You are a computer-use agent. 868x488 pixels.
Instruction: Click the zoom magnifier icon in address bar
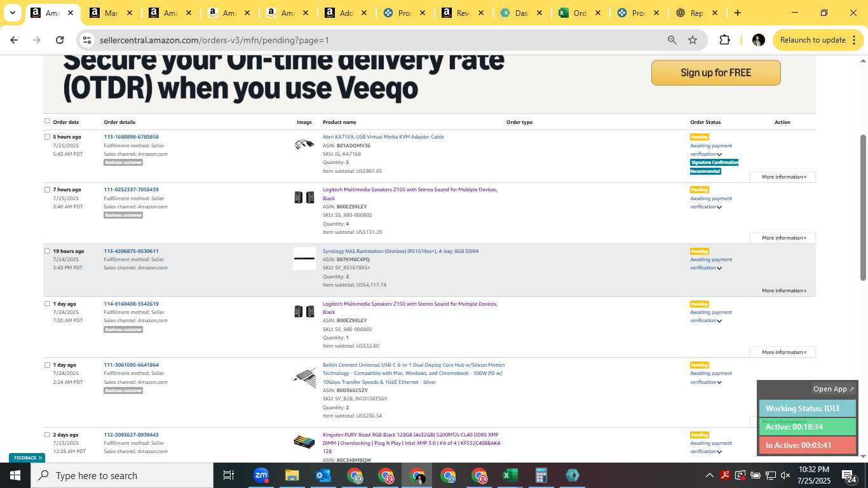672,40
